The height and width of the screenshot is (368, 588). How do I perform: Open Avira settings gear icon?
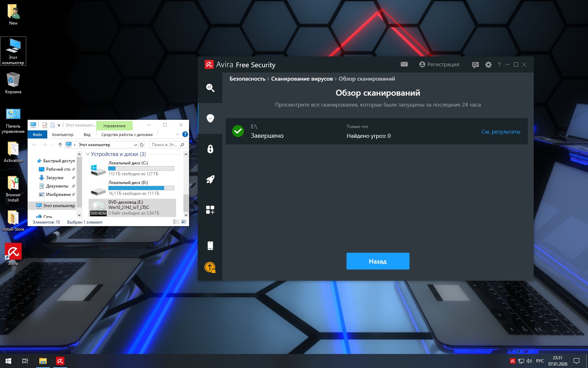pos(488,65)
